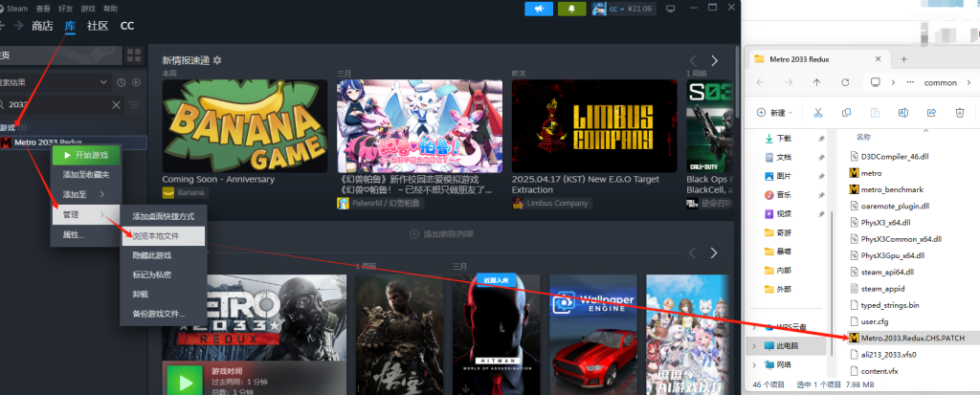980x395 pixels.
Task: Open news feed settings gear
Action: 217,60
